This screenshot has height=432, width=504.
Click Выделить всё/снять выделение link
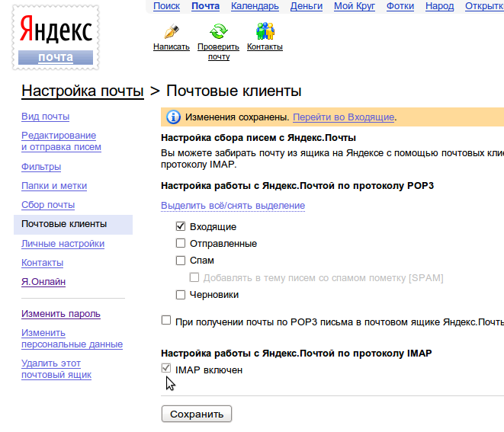(x=233, y=206)
